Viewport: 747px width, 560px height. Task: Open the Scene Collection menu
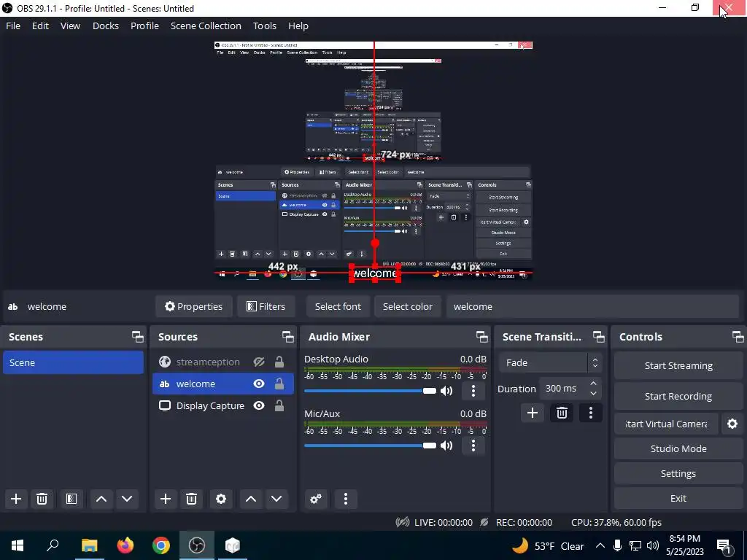point(206,26)
